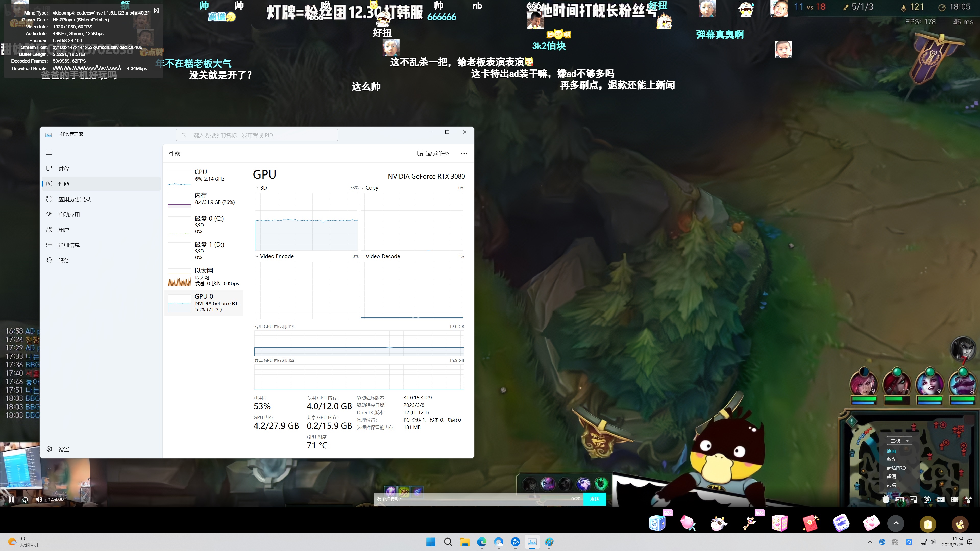Mute the stream volume speaker icon
This screenshot has height=551, width=980.
[x=39, y=499]
